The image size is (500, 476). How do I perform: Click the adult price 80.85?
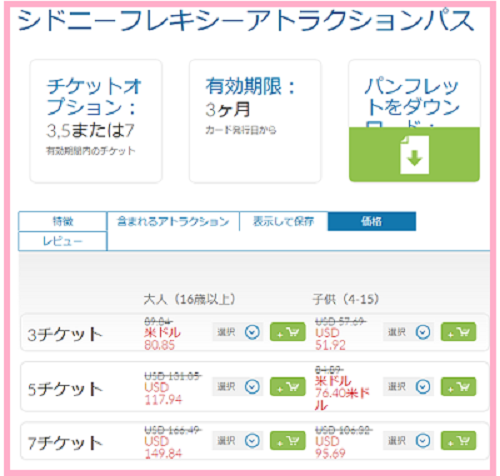pyautogui.click(x=160, y=345)
